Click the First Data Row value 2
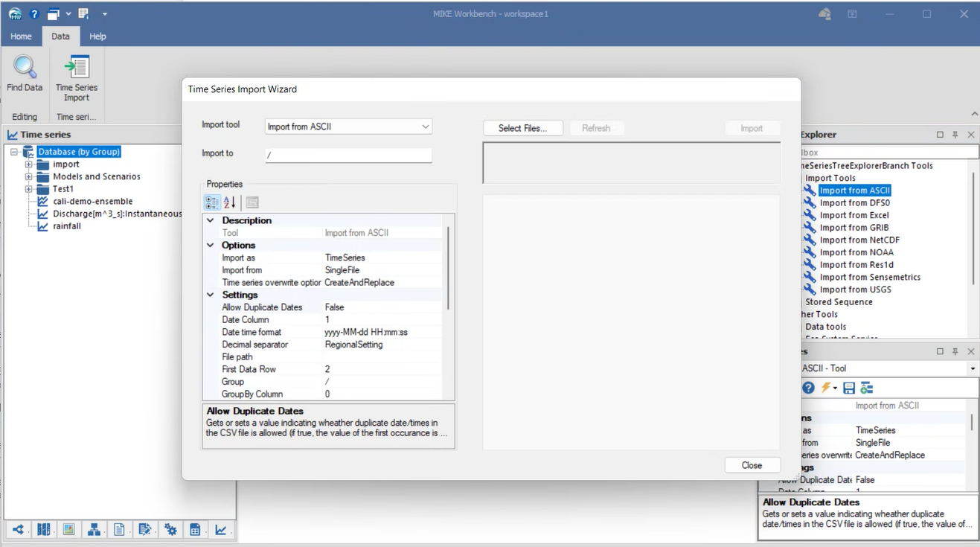 [x=327, y=369]
